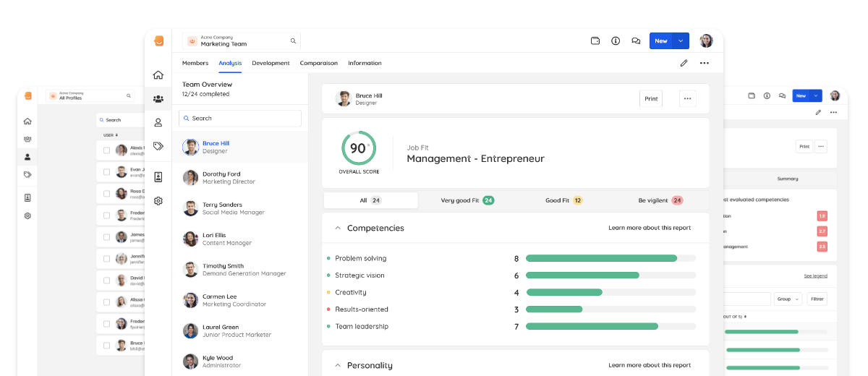868x376 pixels.
Task: Select the checkbox for Rosa D
Action: point(107,193)
